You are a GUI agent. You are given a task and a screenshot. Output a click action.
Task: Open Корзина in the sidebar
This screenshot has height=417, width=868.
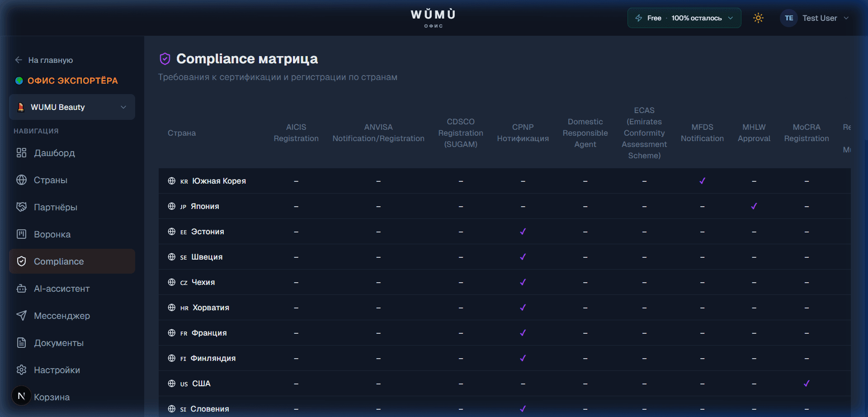52,397
